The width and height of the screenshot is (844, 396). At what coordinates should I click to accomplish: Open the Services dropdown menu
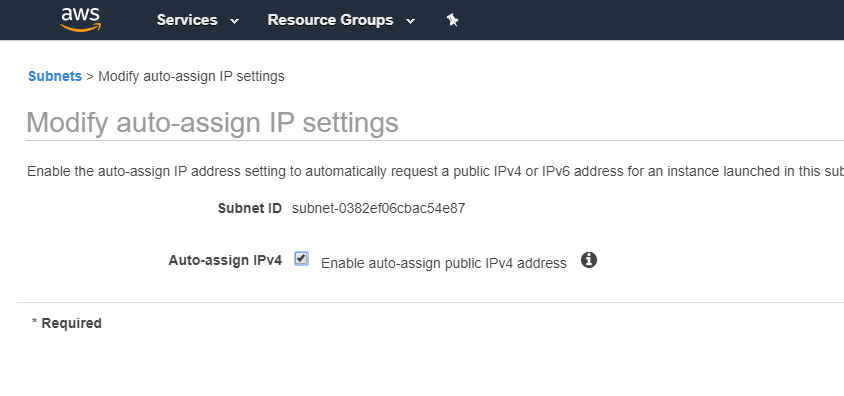(198, 20)
